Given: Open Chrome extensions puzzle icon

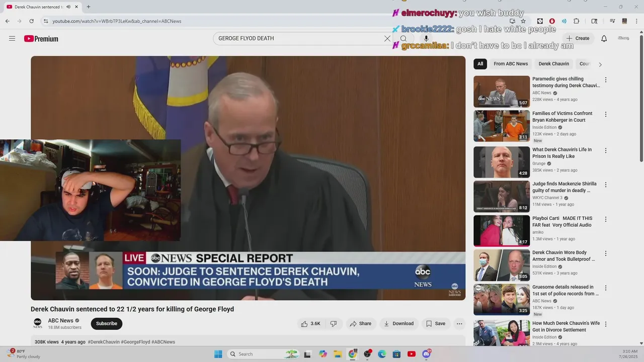Looking at the screenshot, I should pyautogui.click(x=577, y=21).
